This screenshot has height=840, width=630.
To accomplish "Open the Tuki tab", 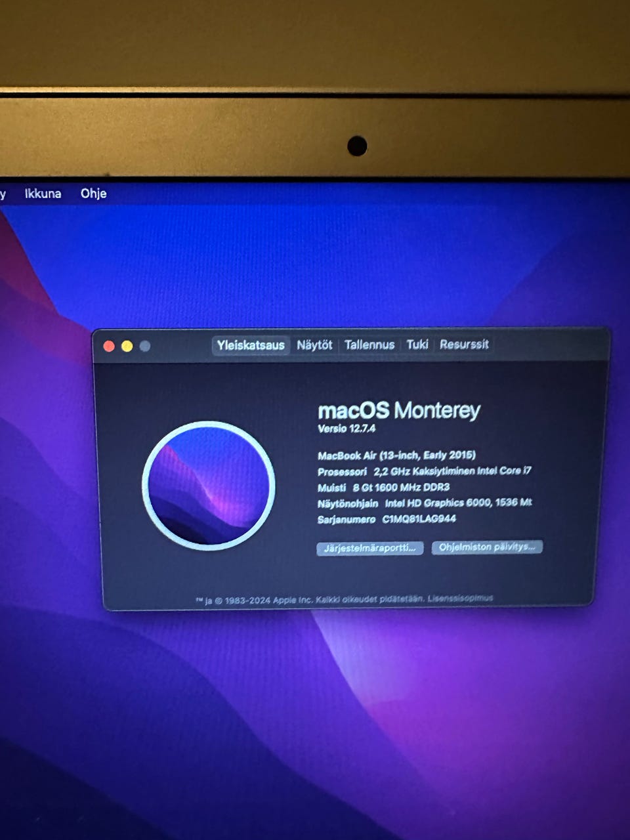I will pyautogui.click(x=417, y=345).
